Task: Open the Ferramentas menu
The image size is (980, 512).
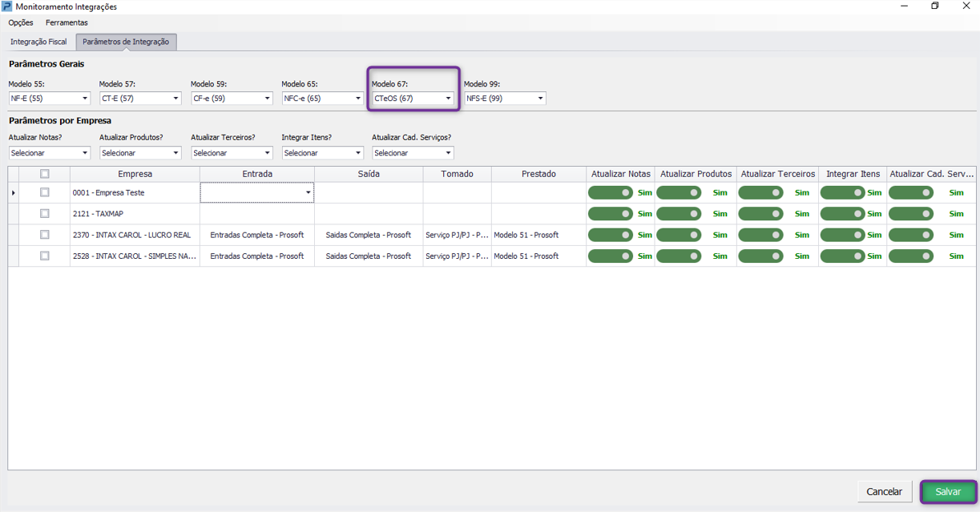Action: 67,22
